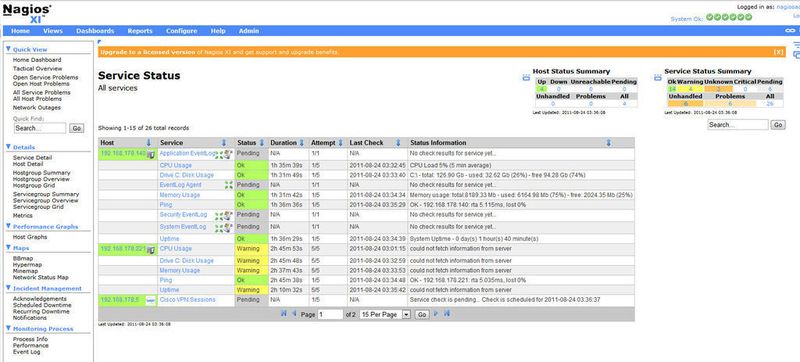Image resolution: width=800 pixels, height=362 pixels.
Task: Collapse the Quick View sidebar section
Action: [8, 49]
